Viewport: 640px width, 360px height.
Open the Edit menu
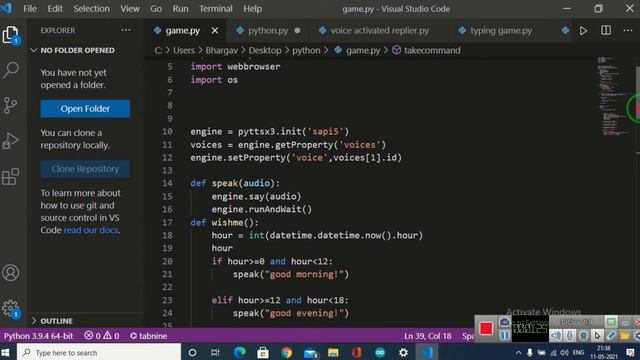click(55, 9)
